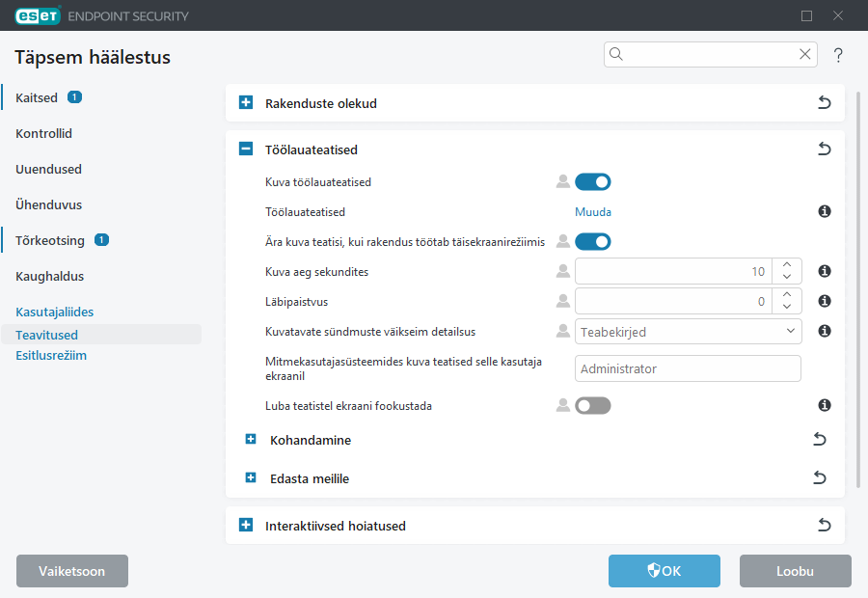Select Kasutajaliides in sidebar
Screen dimensions: 868x598
pyautogui.click(x=54, y=312)
